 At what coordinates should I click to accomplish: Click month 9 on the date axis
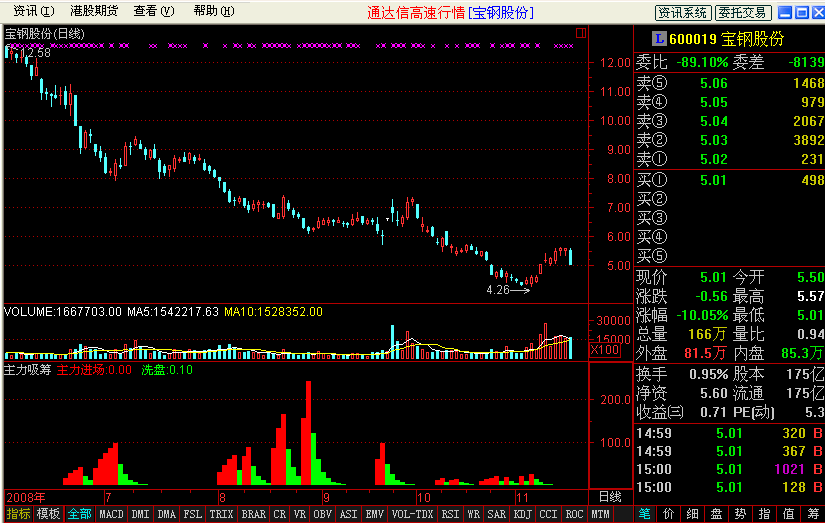coord(326,497)
